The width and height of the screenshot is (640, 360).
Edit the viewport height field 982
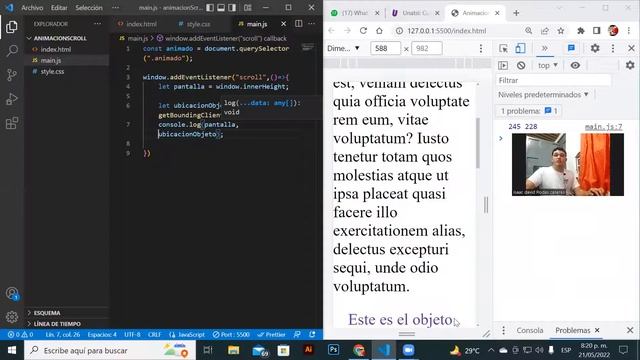427,48
